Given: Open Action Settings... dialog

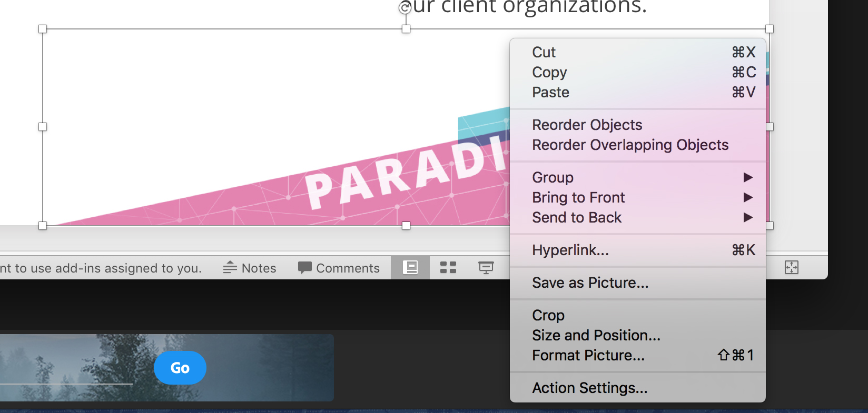Looking at the screenshot, I should (x=637, y=388).
